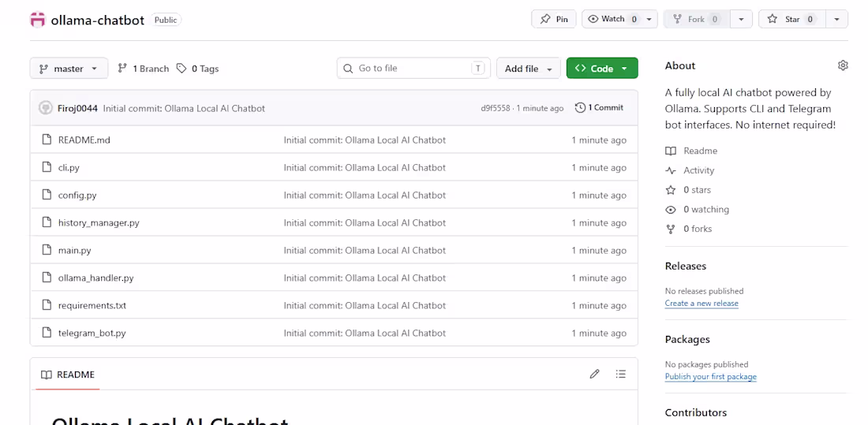Open the ollama-chatbot repository title link

tap(97, 21)
